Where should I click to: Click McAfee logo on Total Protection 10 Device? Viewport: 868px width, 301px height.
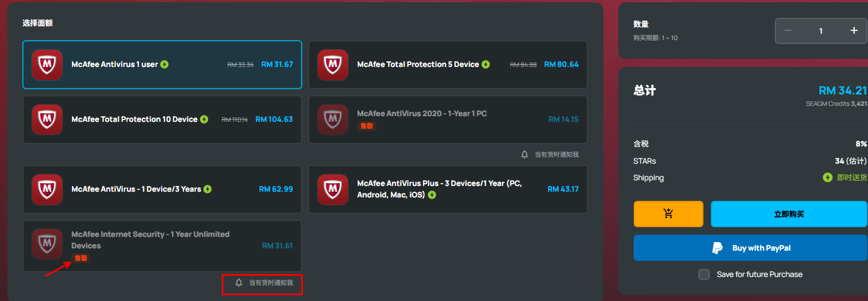pos(47,120)
